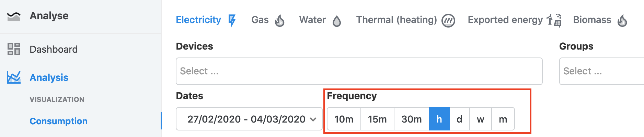Click the Electricity lightning bolt icon
This screenshot has width=644, height=137.
[232, 21]
